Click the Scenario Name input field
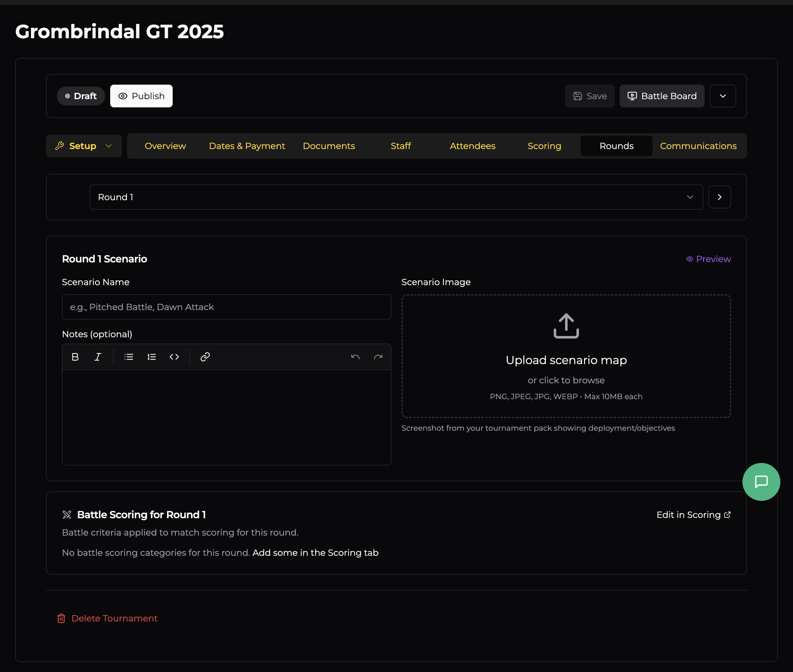Screen dimensions: 793x672 tap(226, 307)
